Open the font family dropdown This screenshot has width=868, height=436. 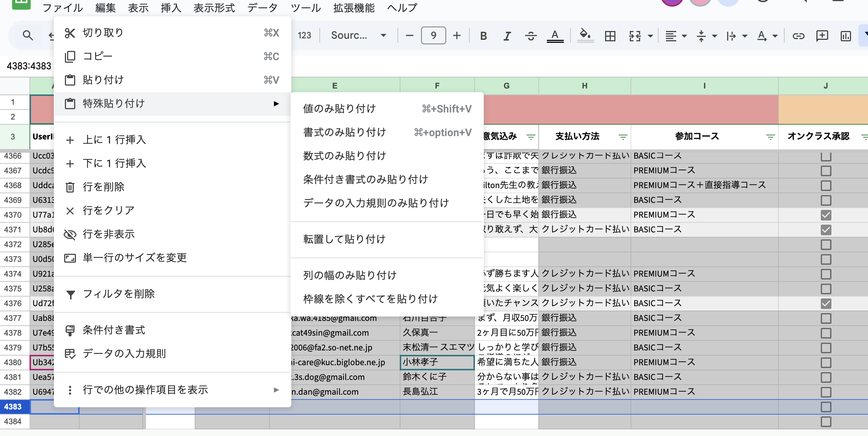coord(383,35)
